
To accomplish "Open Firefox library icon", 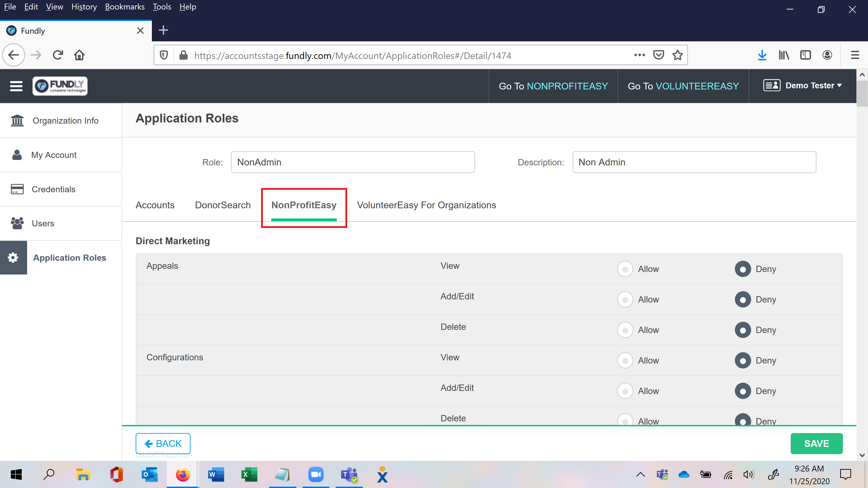I will (784, 55).
